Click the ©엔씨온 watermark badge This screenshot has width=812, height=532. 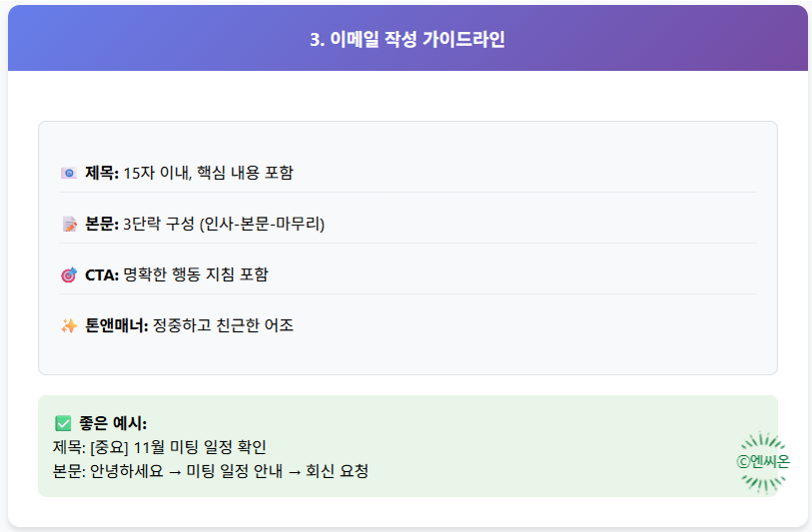(763, 461)
